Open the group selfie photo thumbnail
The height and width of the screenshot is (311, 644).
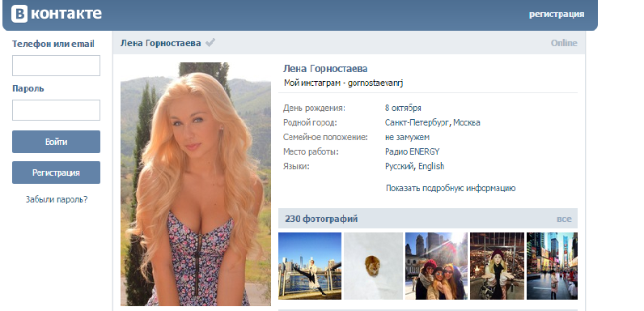tap(436, 266)
